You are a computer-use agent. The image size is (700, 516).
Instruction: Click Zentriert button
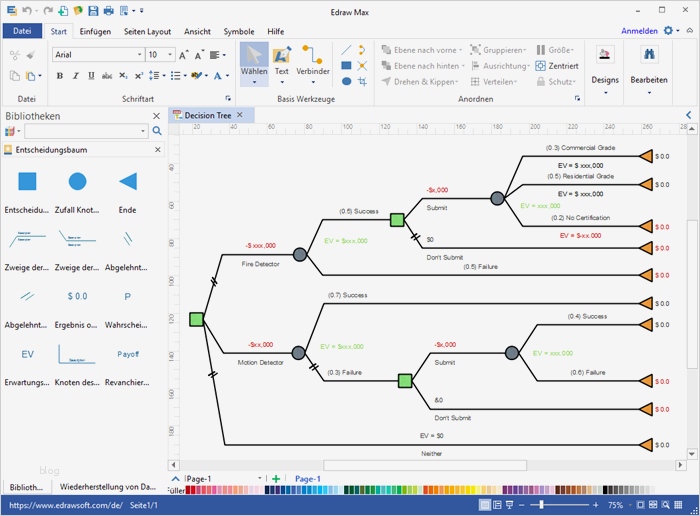tap(557, 66)
